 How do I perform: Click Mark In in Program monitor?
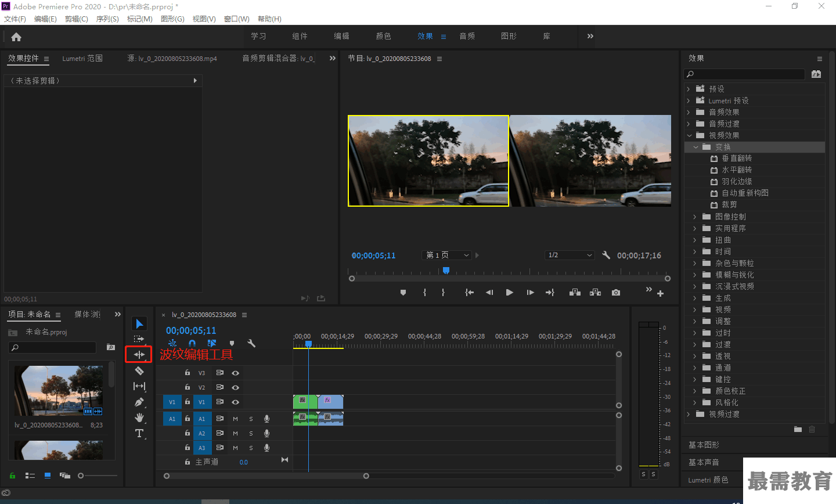(424, 293)
